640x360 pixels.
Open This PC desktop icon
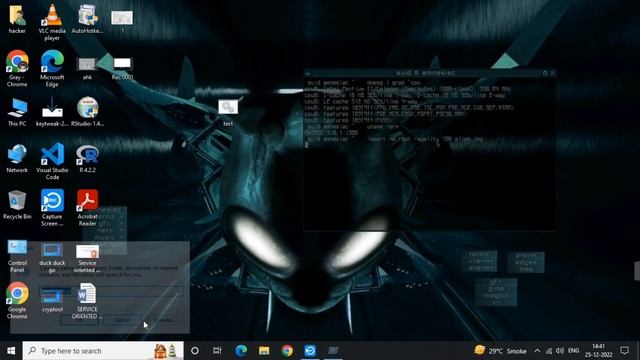(x=17, y=112)
